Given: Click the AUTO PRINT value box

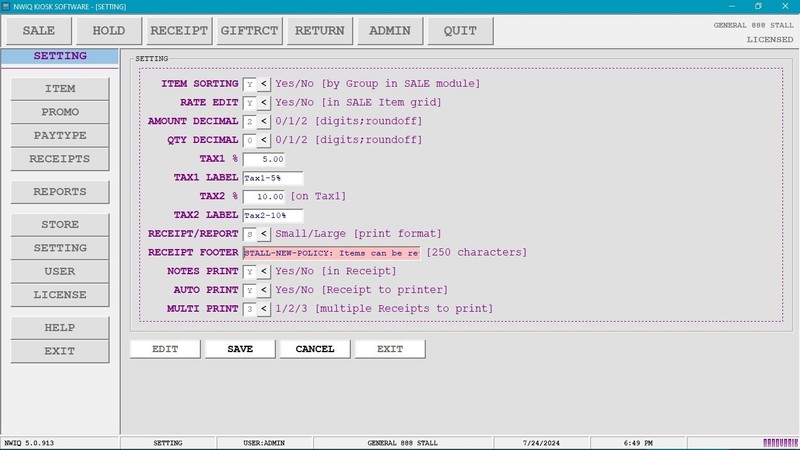Looking at the screenshot, I should click(249, 290).
